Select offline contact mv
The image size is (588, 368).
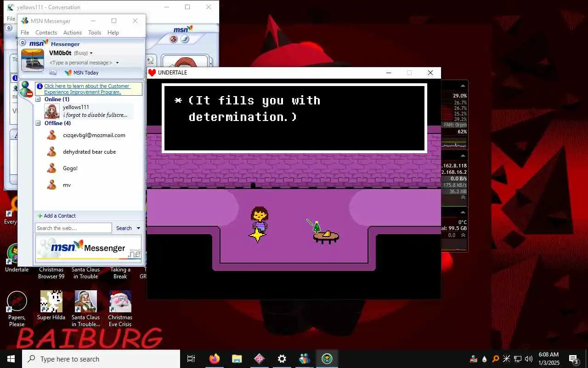click(x=67, y=185)
